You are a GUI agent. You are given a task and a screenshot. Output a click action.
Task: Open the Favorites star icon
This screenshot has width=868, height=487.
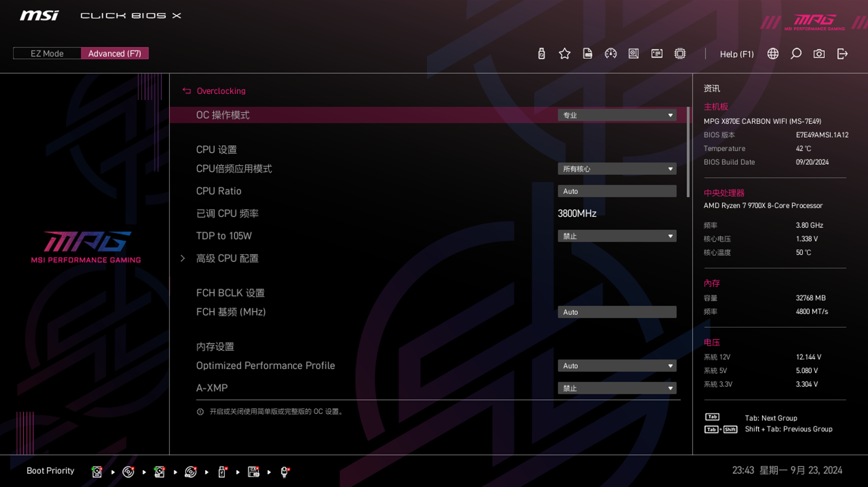tap(565, 54)
